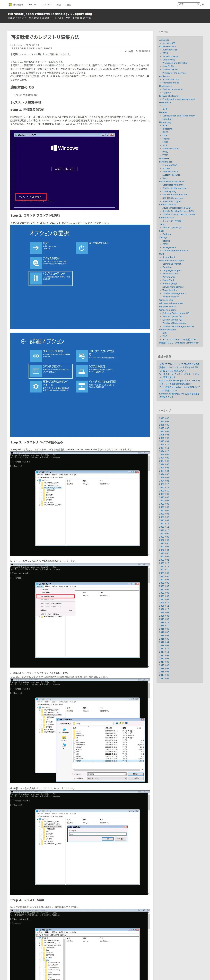
Task: Open the Windows Setup screenshot thumbnail
Action: pos(64,170)
